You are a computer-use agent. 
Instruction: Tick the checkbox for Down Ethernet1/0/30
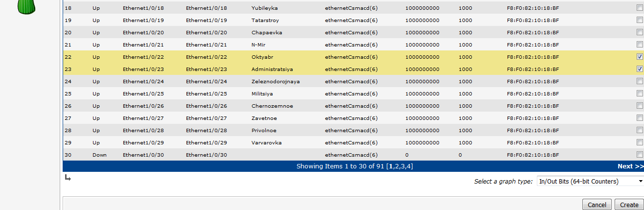pos(640,155)
